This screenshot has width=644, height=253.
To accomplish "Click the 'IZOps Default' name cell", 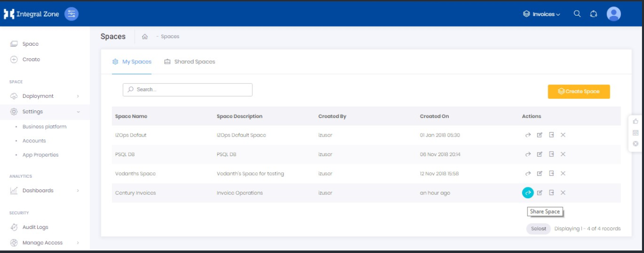I will click(131, 135).
